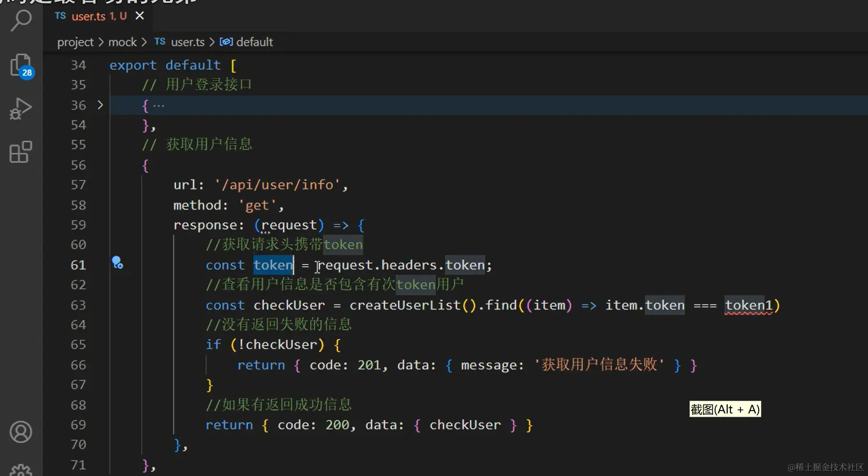Screen dimensions: 868x476
Task: Open the Run and Debug view
Action: coord(21,109)
